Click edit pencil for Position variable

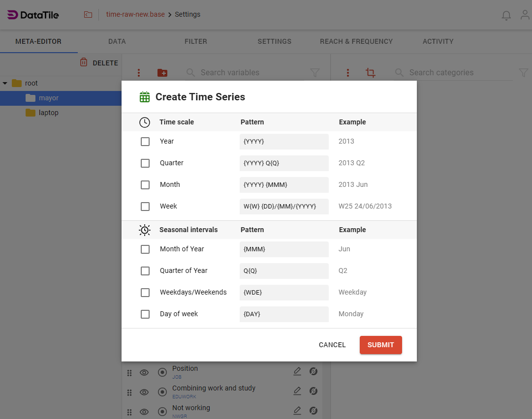click(297, 371)
